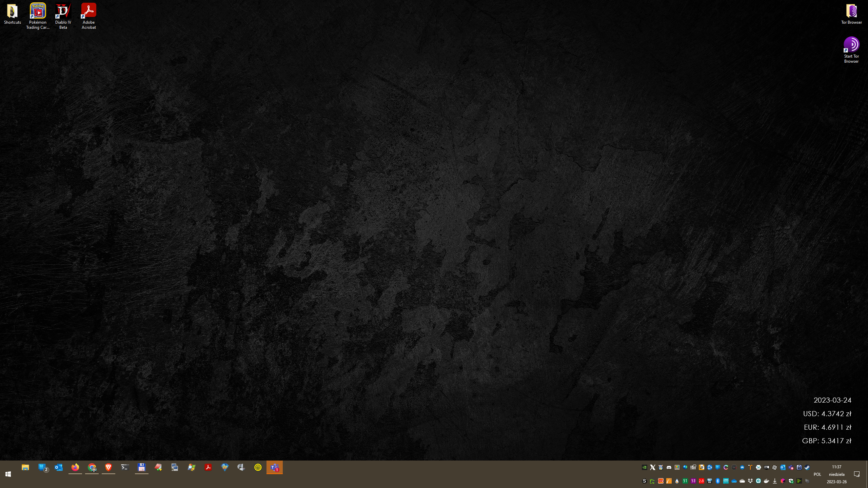Open the notification Action Center
This screenshot has height=488, width=868.
click(x=856, y=474)
